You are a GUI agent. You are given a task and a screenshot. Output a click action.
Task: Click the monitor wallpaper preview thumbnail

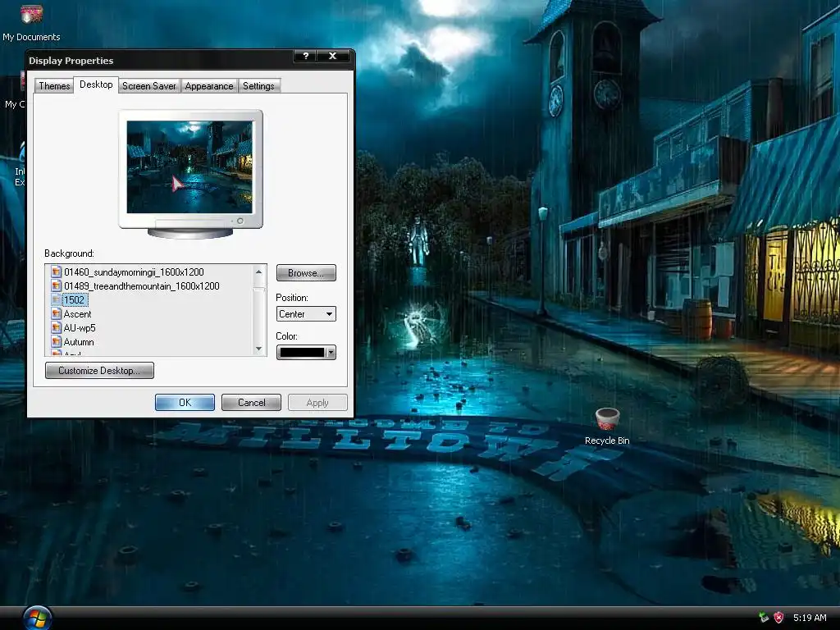tap(189, 167)
